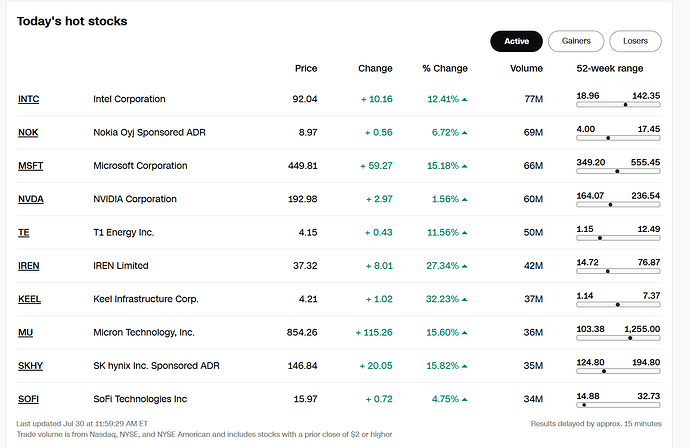This screenshot has width=690, height=448.
Task: Click the up arrow beside 4.75%
Action: coord(465,400)
